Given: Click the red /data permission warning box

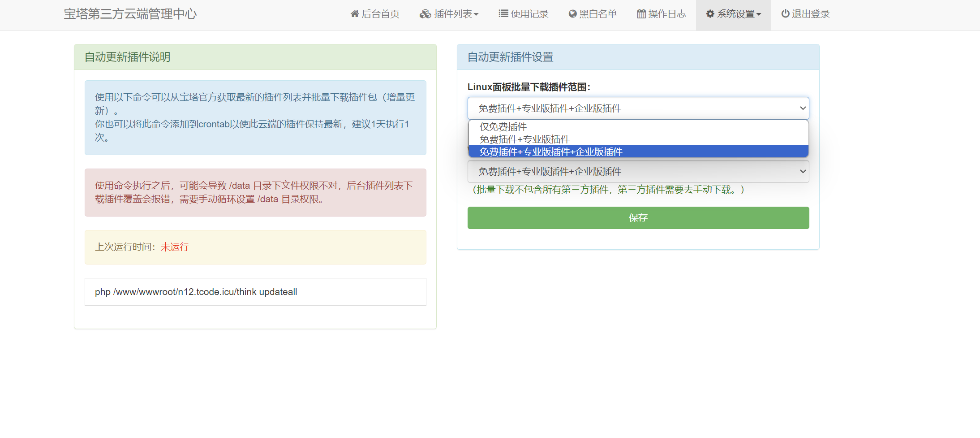Looking at the screenshot, I should tap(255, 192).
